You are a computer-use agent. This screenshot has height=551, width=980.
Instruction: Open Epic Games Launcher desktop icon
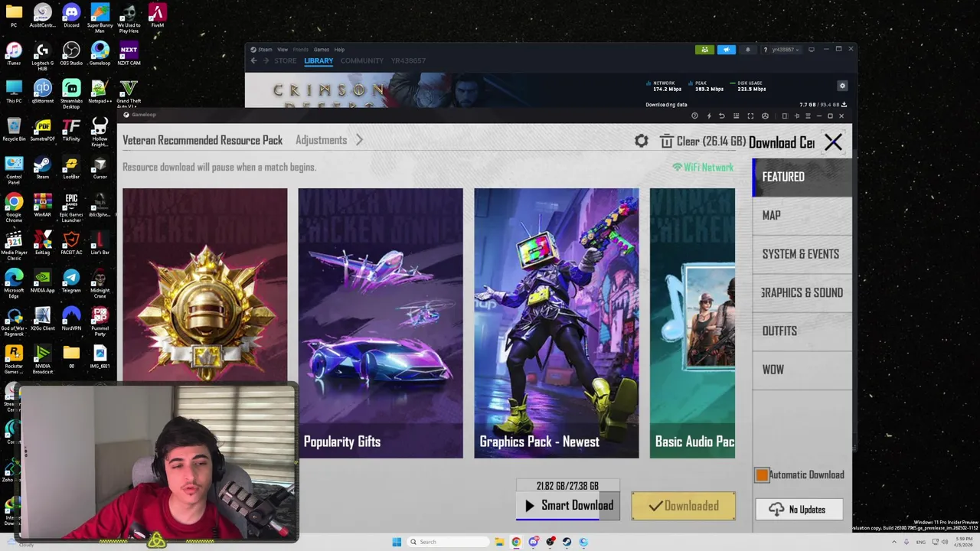tap(71, 206)
